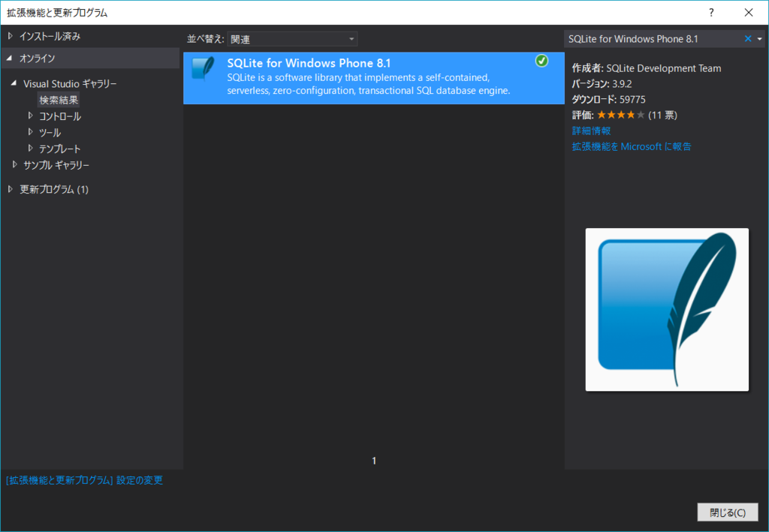
Task: Click the download count 59775
Action: (632, 100)
